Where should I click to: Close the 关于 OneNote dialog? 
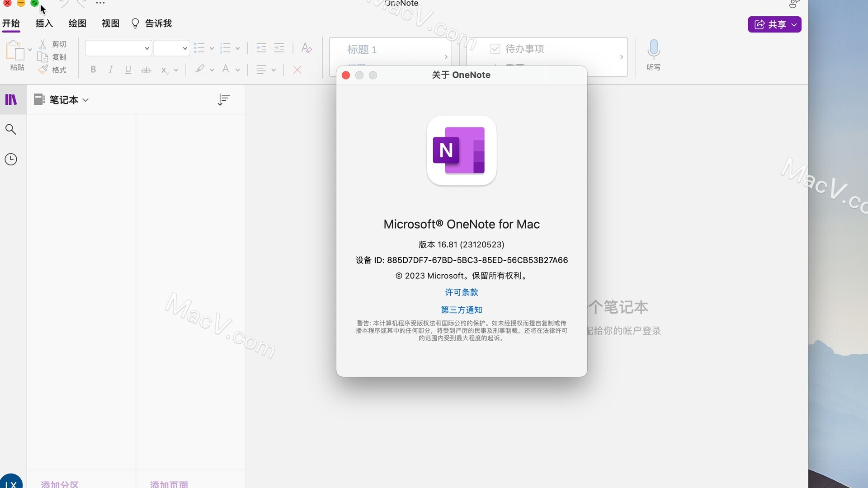(x=346, y=75)
